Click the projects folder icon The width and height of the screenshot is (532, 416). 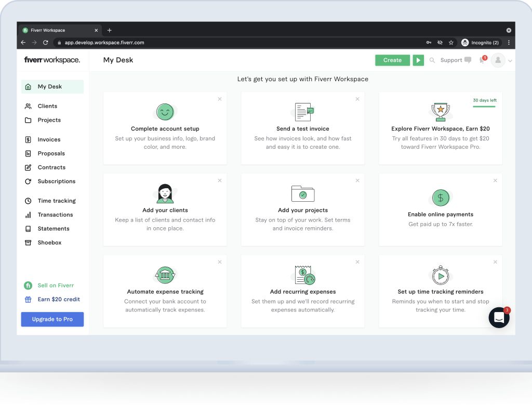303,193
